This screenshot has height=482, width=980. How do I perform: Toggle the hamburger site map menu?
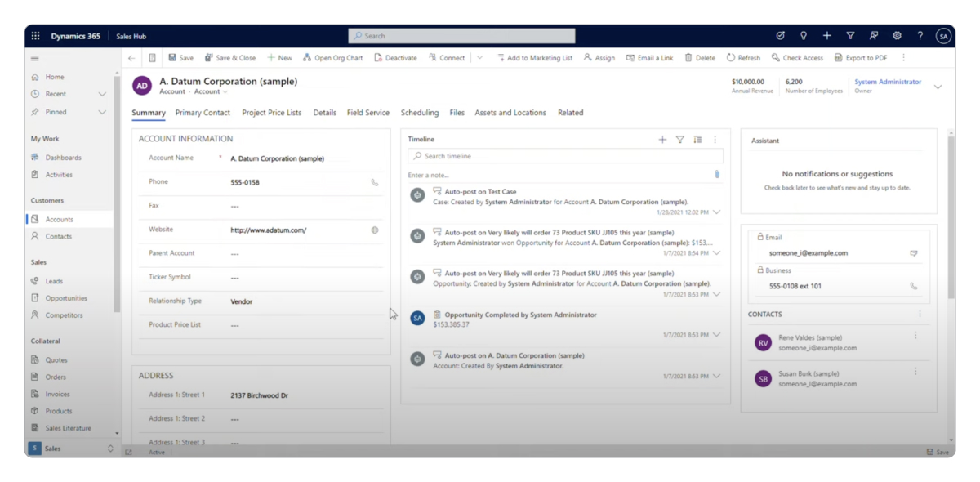(x=35, y=58)
